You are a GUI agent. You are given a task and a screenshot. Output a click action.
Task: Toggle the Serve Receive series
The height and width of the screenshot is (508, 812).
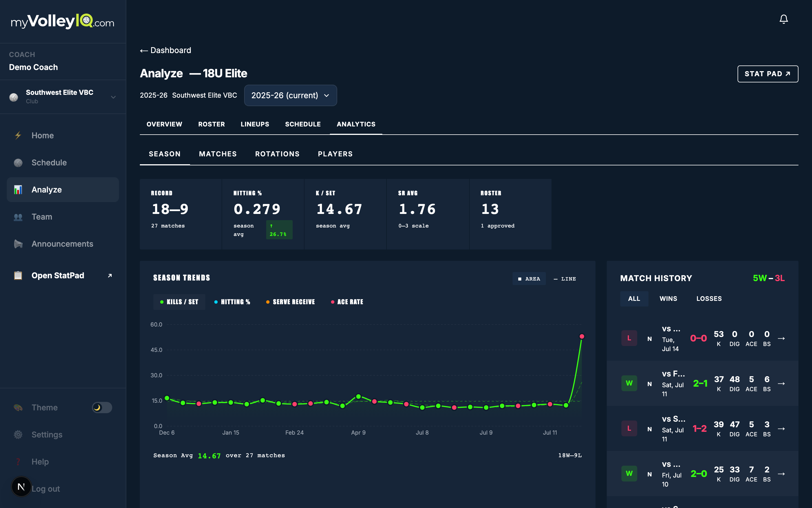[x=291, y=302]
